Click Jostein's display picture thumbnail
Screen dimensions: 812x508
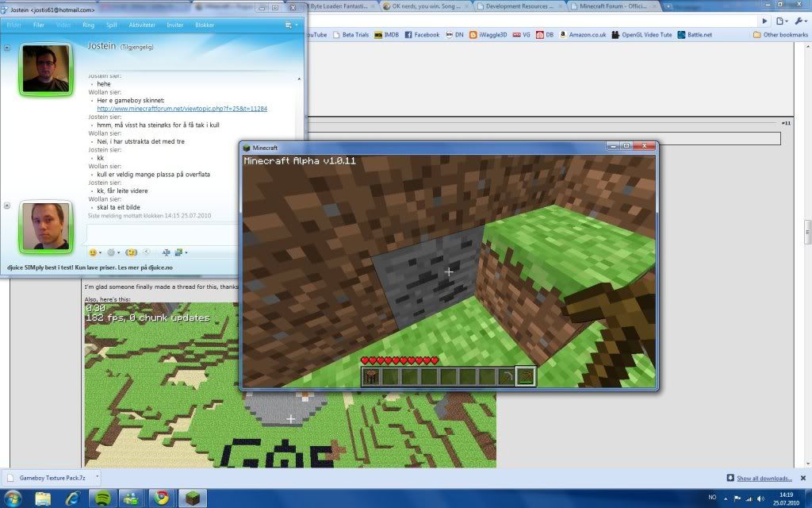click(46, 69)
